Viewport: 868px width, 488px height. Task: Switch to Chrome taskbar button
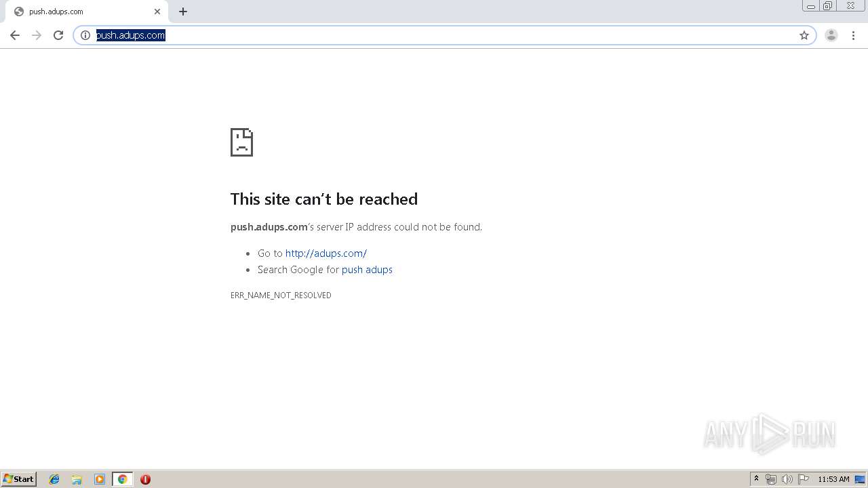tap(122, 479)
